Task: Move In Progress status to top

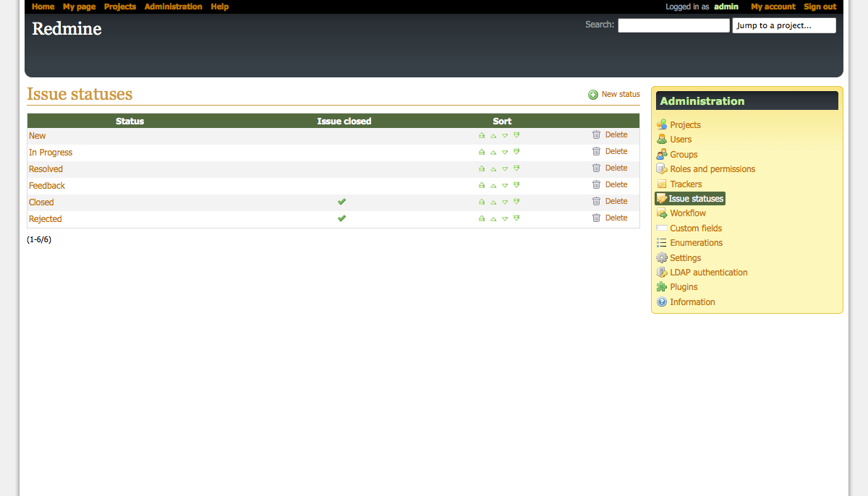Action: pos(482,152)
